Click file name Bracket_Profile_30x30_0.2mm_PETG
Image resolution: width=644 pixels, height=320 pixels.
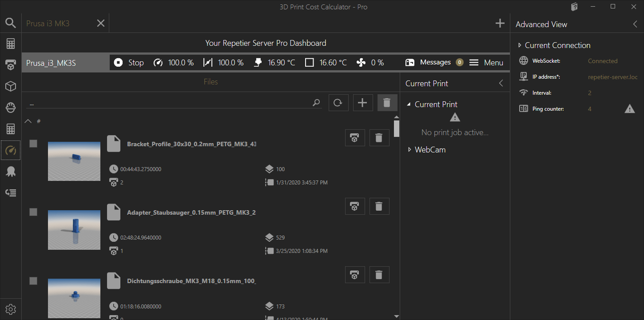point(191,144)
